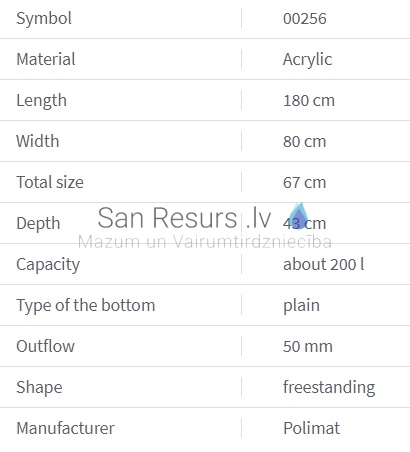The height and width of the screenshot is (452, 410).
Task: Select the Symbol label cell
Action: (x=44, y=18)
